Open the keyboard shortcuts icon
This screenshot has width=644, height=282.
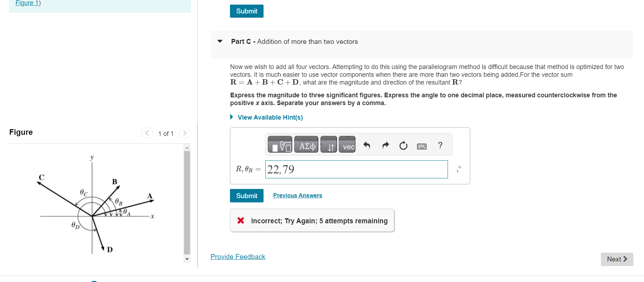pyautogui.click(x=422, y=146)
